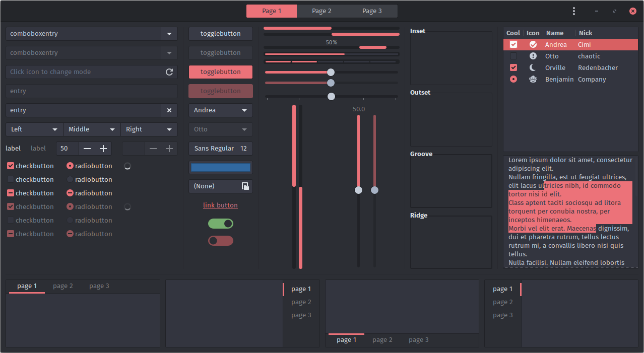Click the face icon in Benjamin row
644x353 pixels.
(533, 79)
